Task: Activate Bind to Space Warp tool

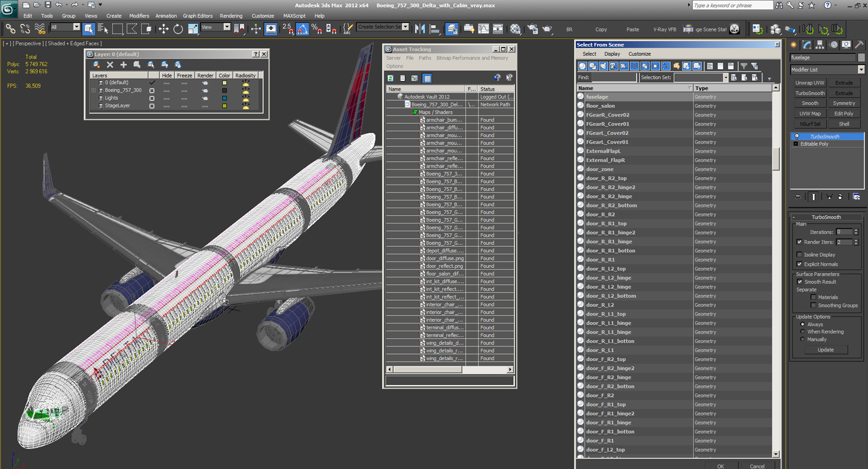Action: (x=40, y=28)
